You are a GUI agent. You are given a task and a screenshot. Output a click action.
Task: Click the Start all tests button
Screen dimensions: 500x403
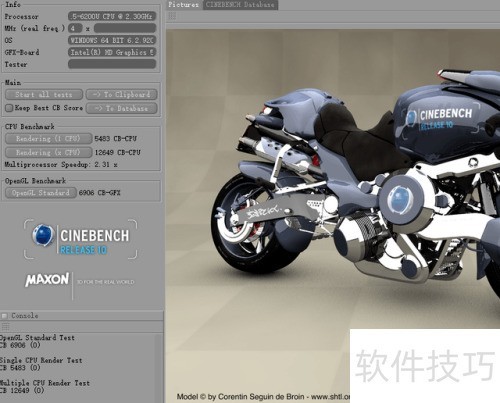coord(44,95)
